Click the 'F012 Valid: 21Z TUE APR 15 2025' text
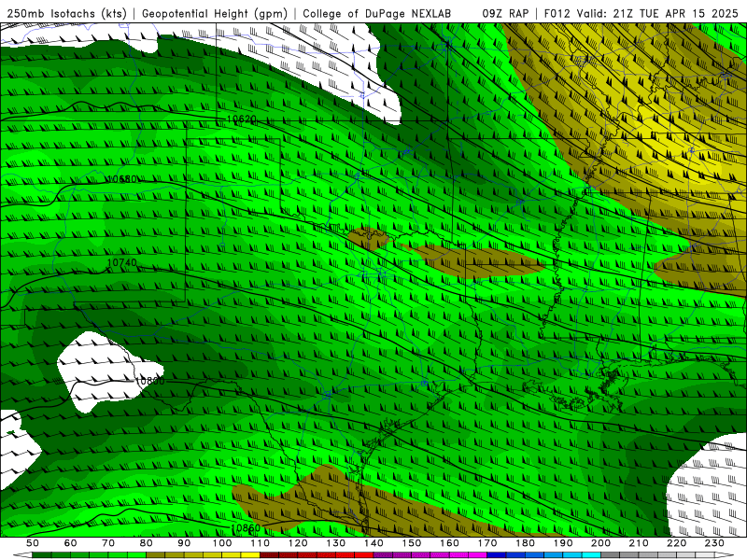 tap(641, 14)
